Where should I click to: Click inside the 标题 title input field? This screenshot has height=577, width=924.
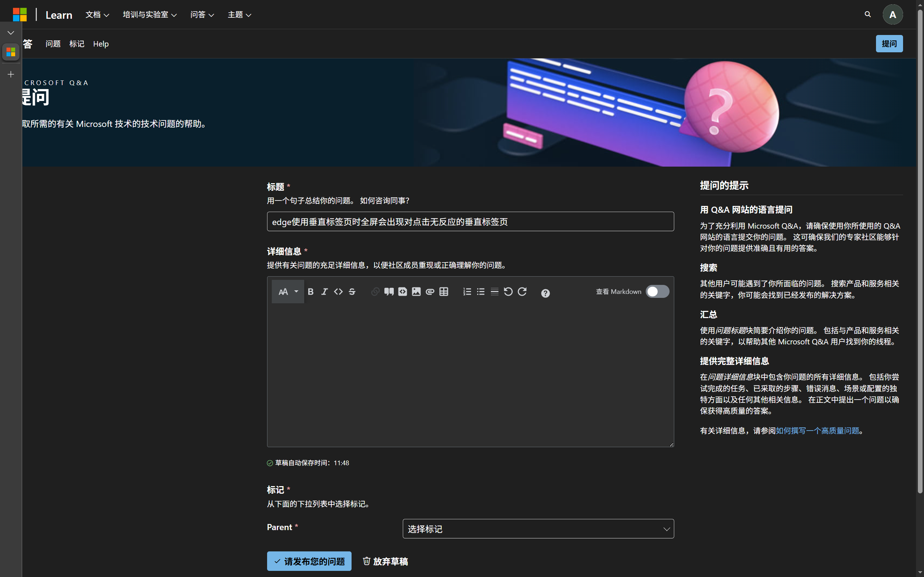tap(470, 221)
